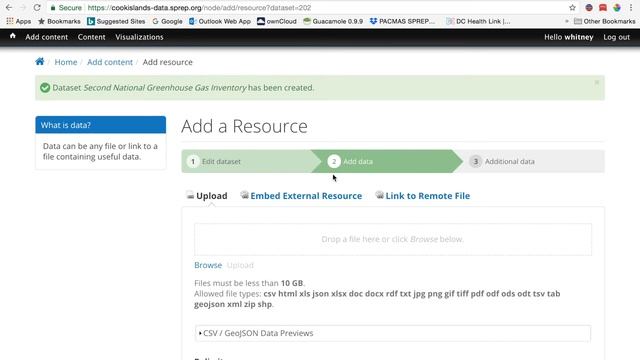Open Google bookmark
The width and height of the screenshot is (640, 360).
(167, 21)
